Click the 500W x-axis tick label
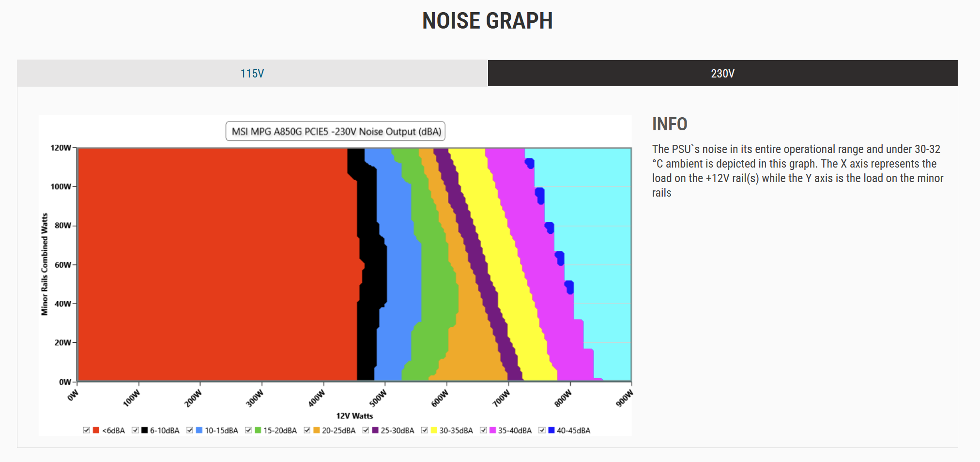Screen dimensions: 980x462 [378, 398]
